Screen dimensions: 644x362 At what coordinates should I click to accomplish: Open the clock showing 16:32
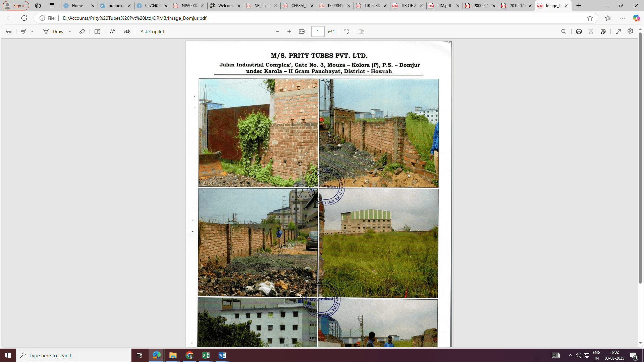point(614,355)
